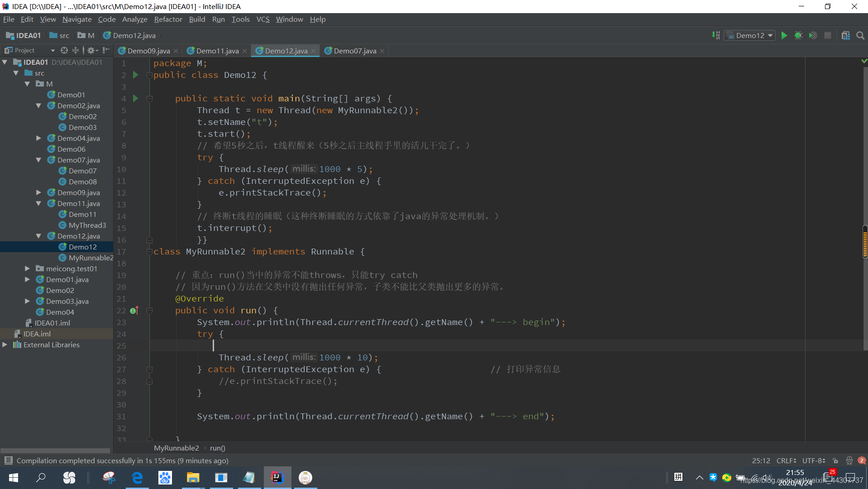Toggle read-only lock icon in status bar

pos(835,460)
